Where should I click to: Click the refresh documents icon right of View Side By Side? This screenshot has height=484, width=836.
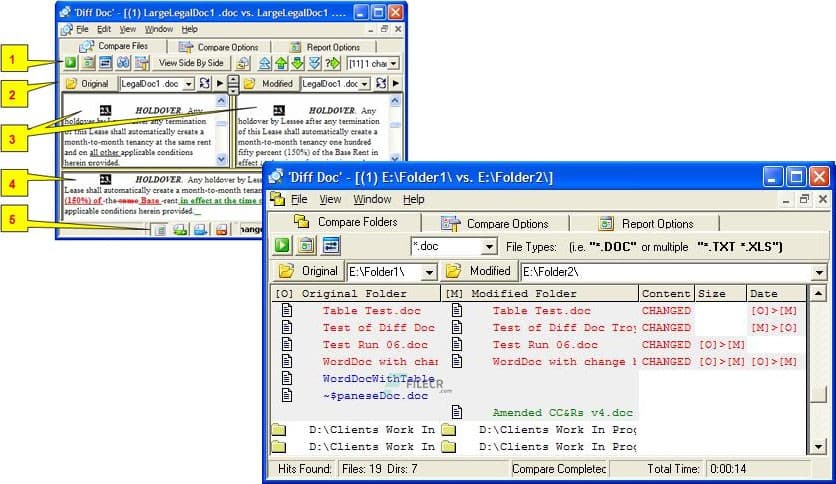(x=243, y=63)
